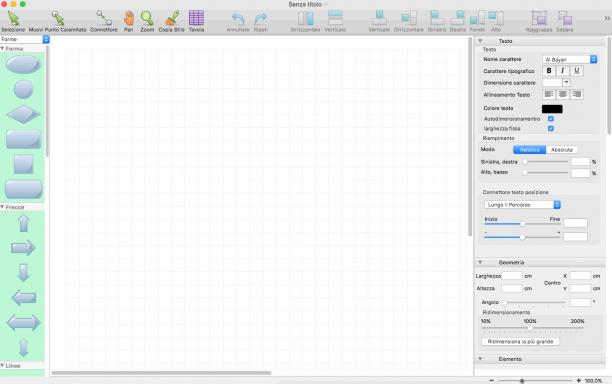Screen dimensions: 612x384
Task: Open the Tavola table tool
Action: point(196,18)
